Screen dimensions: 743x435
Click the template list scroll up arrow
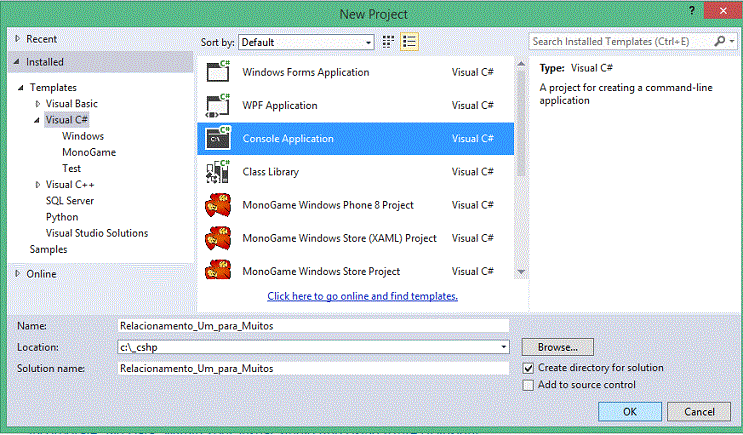[x=521, y=63]
